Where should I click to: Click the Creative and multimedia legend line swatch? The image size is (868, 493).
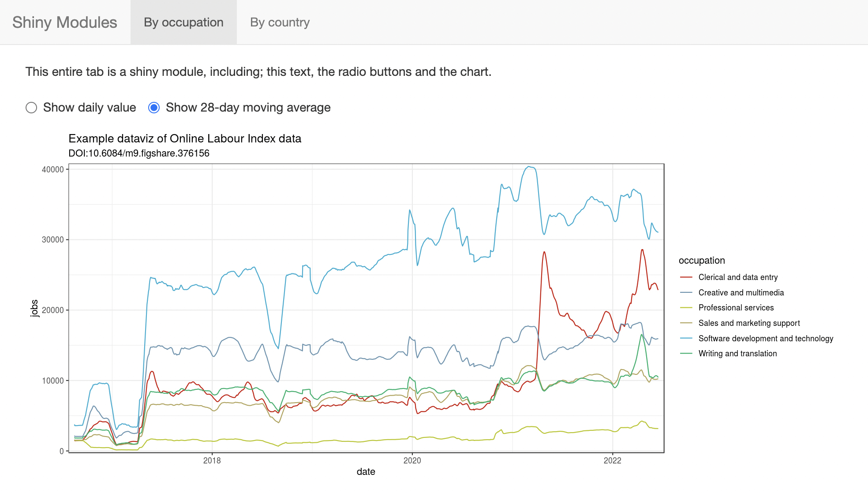coord(686,293)
